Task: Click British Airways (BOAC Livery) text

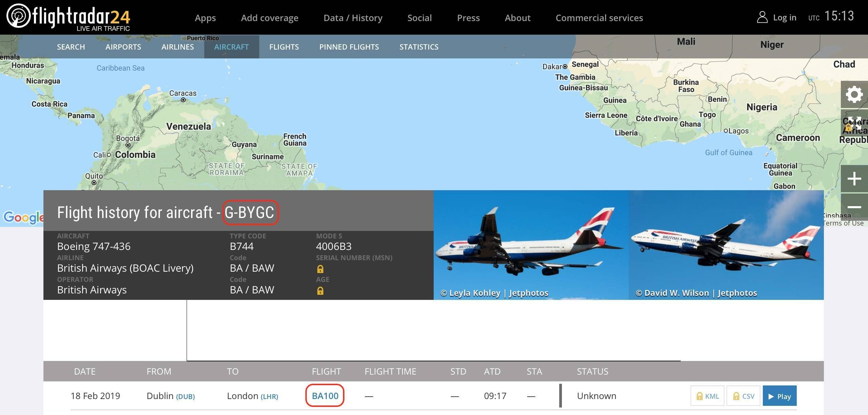Action: coord(125,268)
